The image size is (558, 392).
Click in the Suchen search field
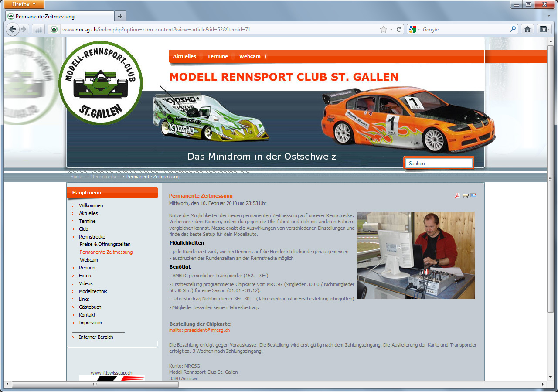[439, 163]
